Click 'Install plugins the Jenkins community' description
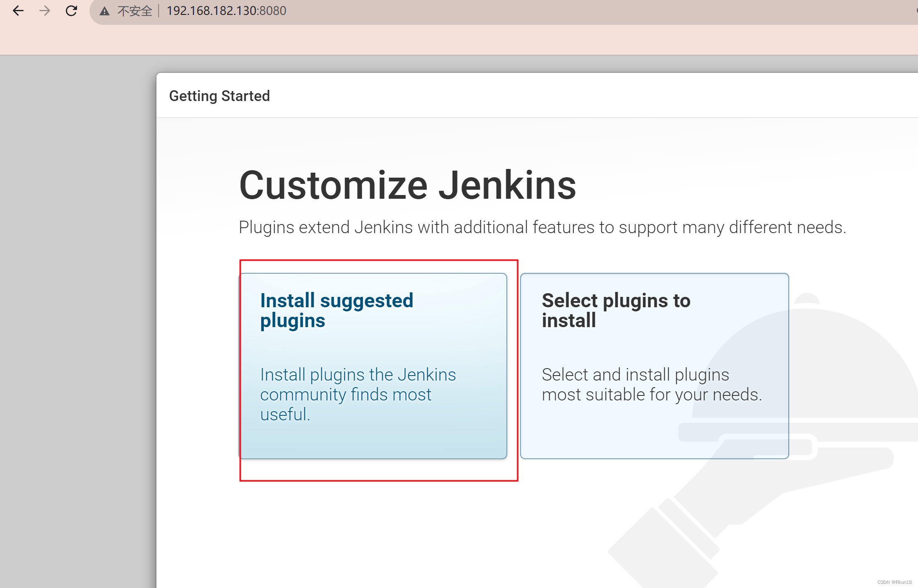The height and width of the screenshot is (588, 918). click(358, 394)
